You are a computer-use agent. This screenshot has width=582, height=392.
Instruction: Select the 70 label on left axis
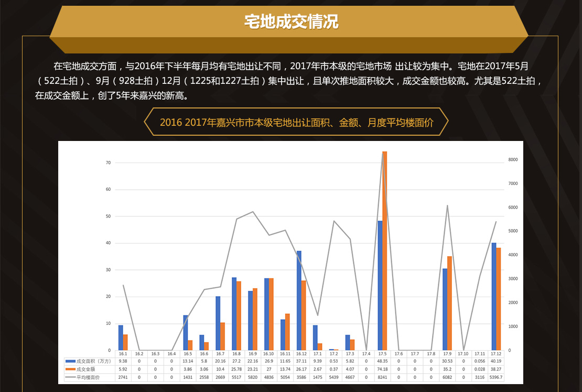tap(109, 163)
